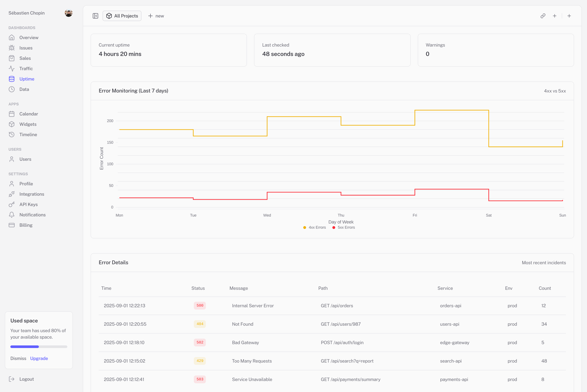Click the Upgrade link
This screenshot has width=587, height=392.
tap(39, 358)
